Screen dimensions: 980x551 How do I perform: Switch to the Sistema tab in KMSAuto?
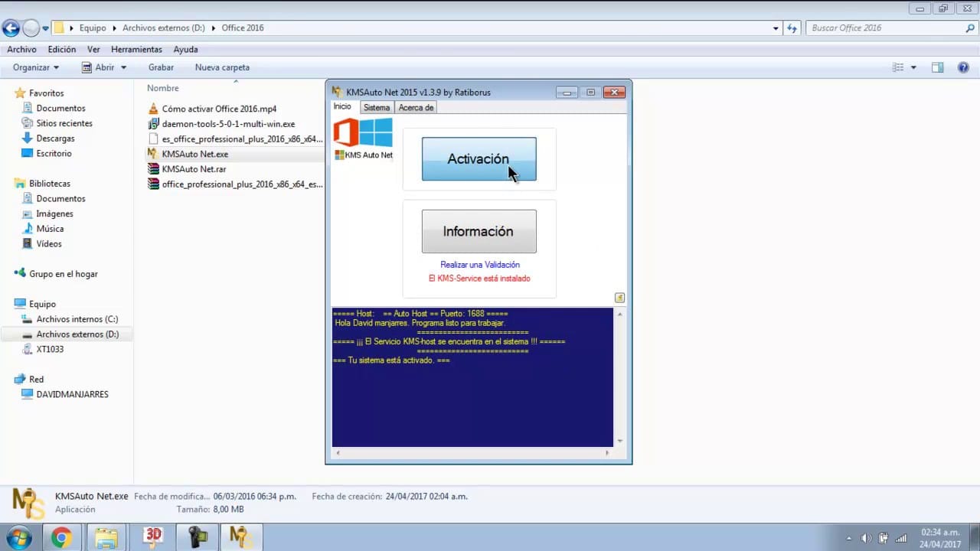coord(376,107)
